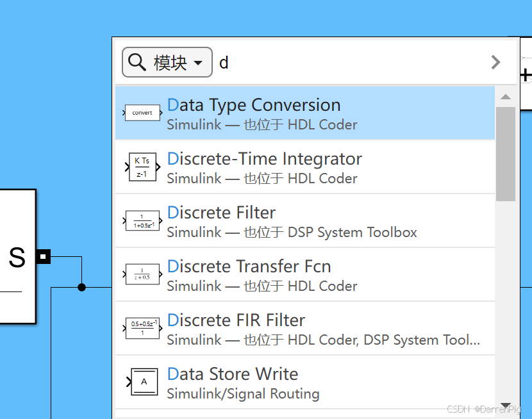Click the output port of the S block
This screenshot has height=419, width=532.
pyautogui.click(x=43, y=257)
